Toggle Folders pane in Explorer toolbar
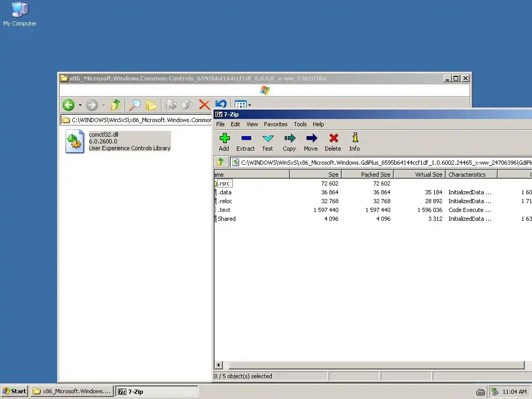This screenshot has height=399, width=532. click(x=151, y=105)
